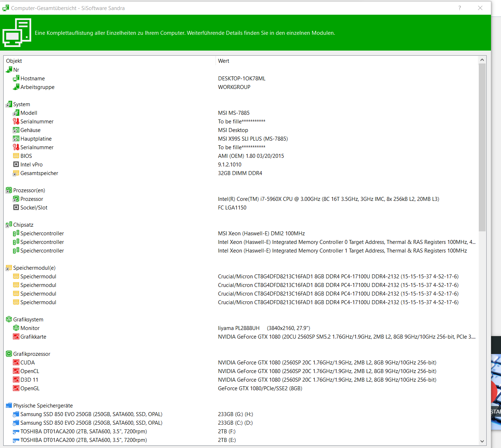
Task: Click the value GeForce GTX 1080/PCIe/SSE2 (8GB)
Action: (x=260, y=388)
